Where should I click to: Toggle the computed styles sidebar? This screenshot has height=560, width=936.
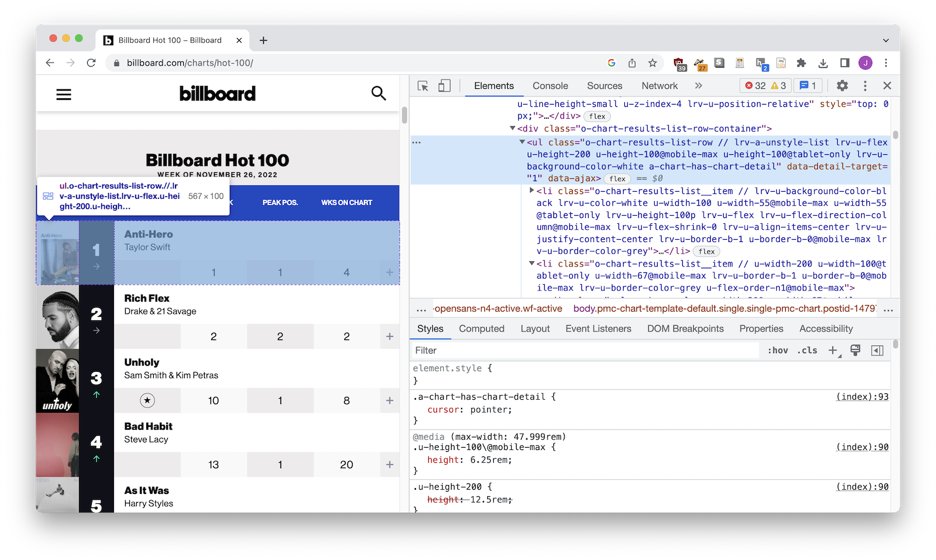(877, 350)
